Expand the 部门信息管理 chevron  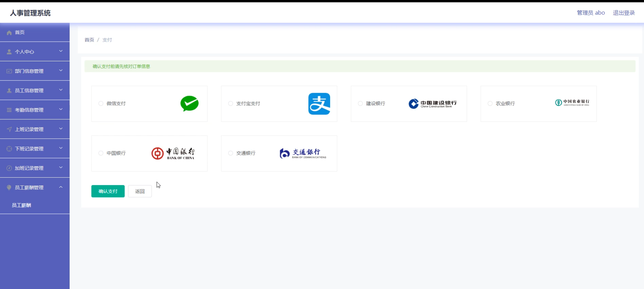click(61, 70)
